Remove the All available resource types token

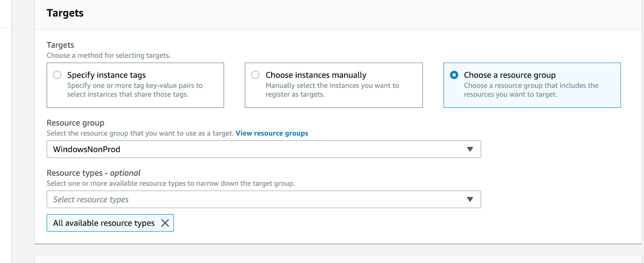tap(165, 223)
